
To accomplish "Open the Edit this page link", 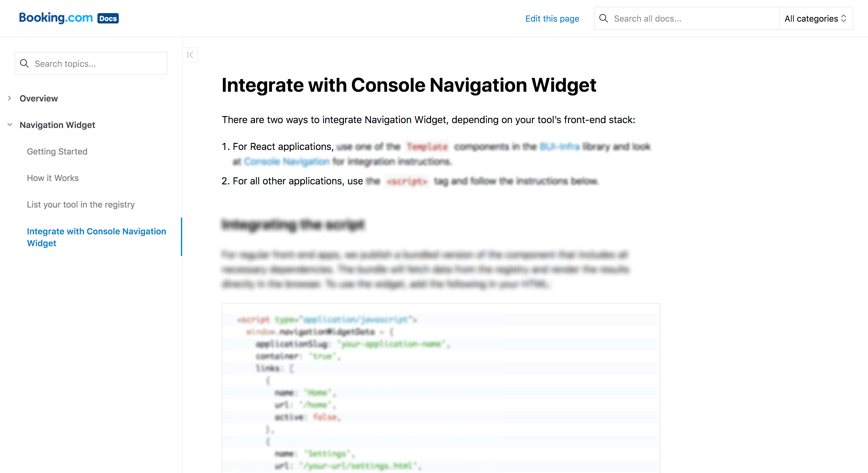I will tap(552, 19).
